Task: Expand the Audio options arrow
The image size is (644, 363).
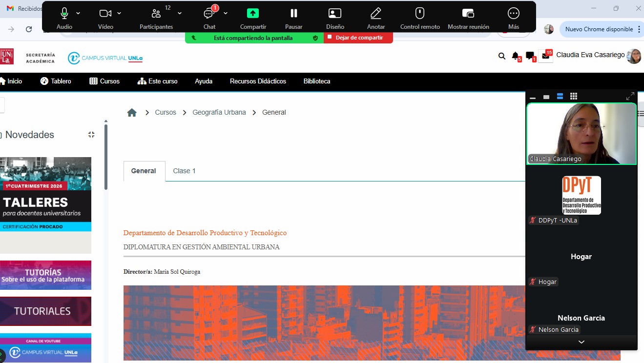Action: pyautogui.click(x=79, y=14)
